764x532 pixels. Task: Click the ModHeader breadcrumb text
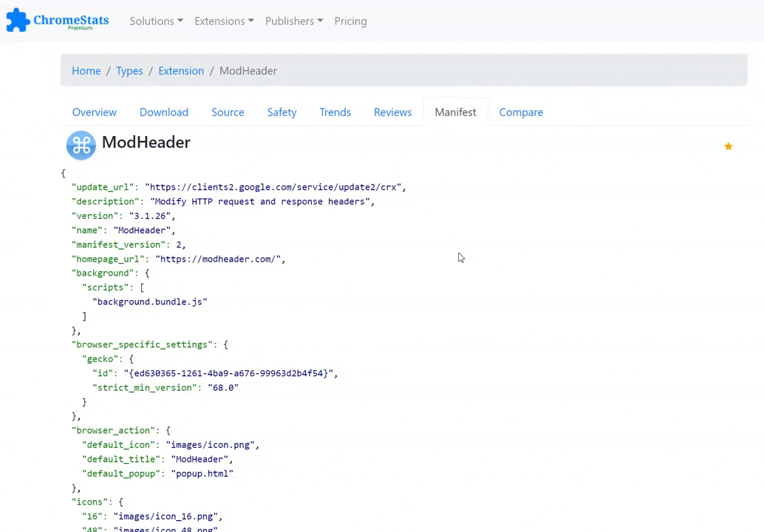(248, 71)
